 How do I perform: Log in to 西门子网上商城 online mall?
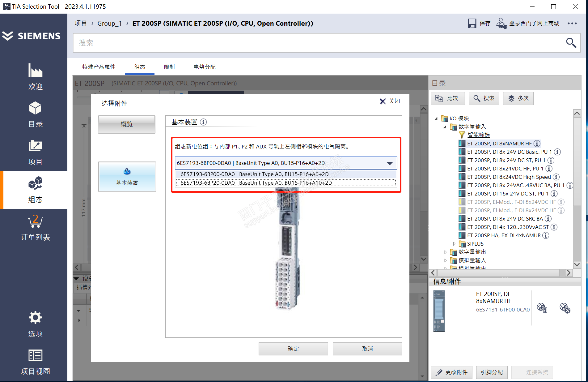pyautogui.click(x=528, y=24)
